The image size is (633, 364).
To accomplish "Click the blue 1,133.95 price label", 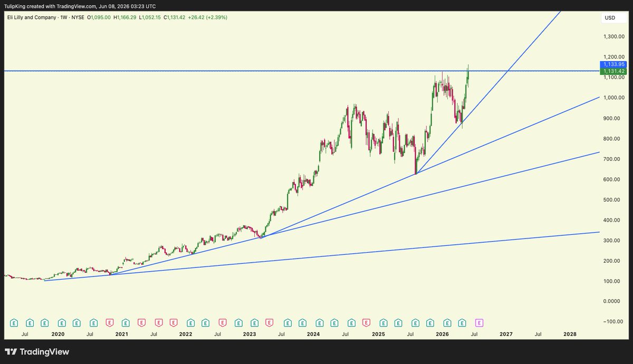I will coord(614,64).
